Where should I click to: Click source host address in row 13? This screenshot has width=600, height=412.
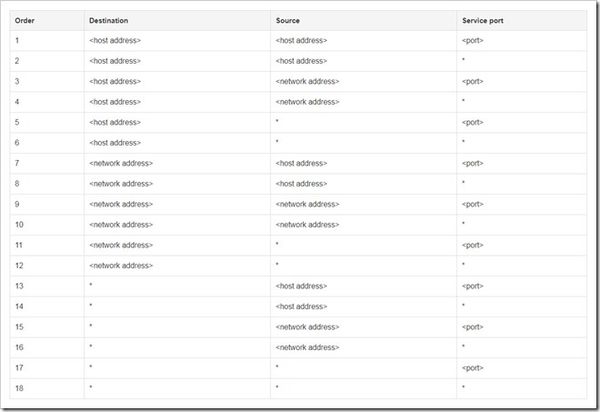[x=301, y=286]
